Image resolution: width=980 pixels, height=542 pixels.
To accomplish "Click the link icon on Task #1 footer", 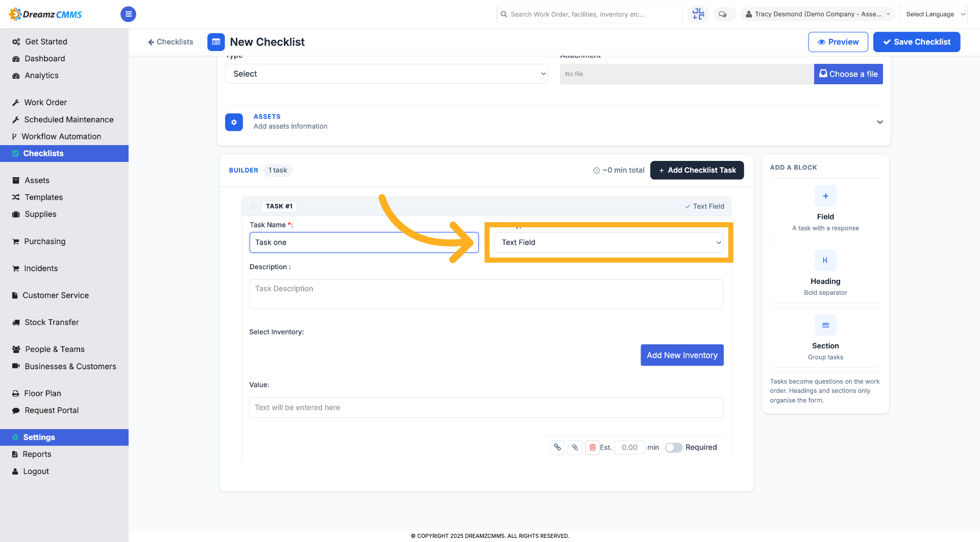I will (x=557, y=447).
